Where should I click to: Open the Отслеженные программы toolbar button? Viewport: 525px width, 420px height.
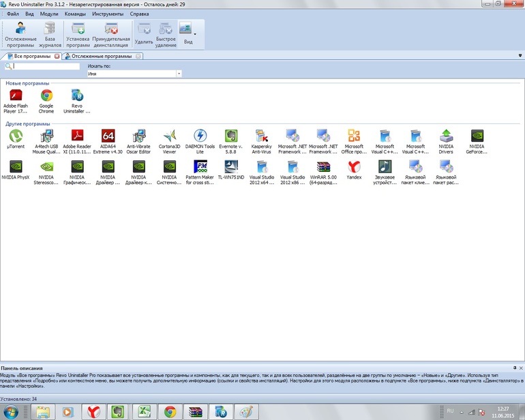click(20, 35)
